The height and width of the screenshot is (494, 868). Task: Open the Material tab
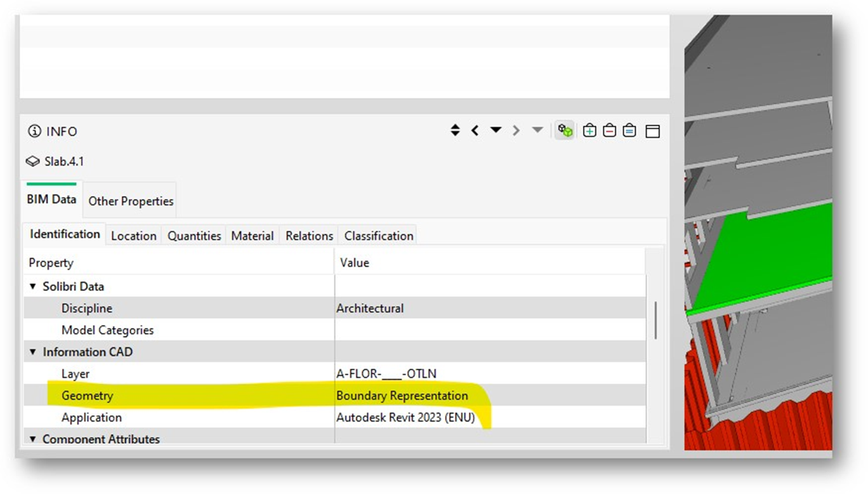pyautogui.click(x=252, y=236)
